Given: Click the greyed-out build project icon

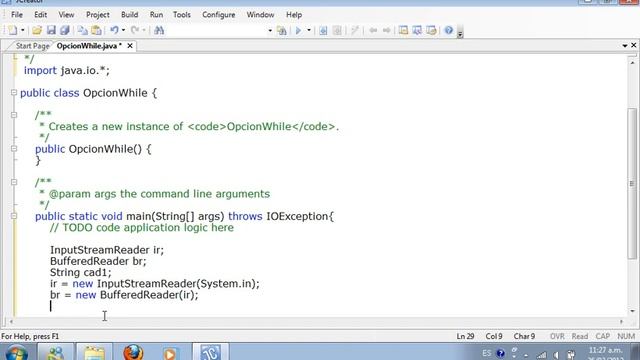Looking at the screenshot, I should 337,30.
